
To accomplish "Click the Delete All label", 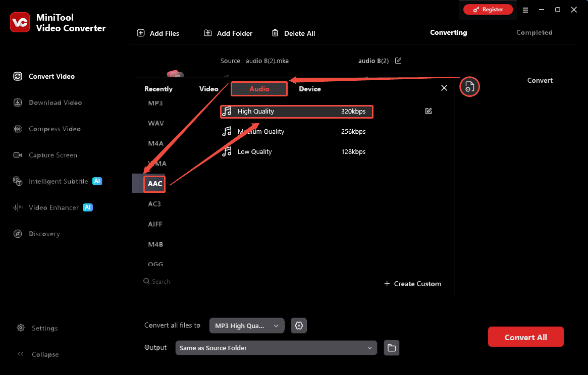I will pos(299,33).
